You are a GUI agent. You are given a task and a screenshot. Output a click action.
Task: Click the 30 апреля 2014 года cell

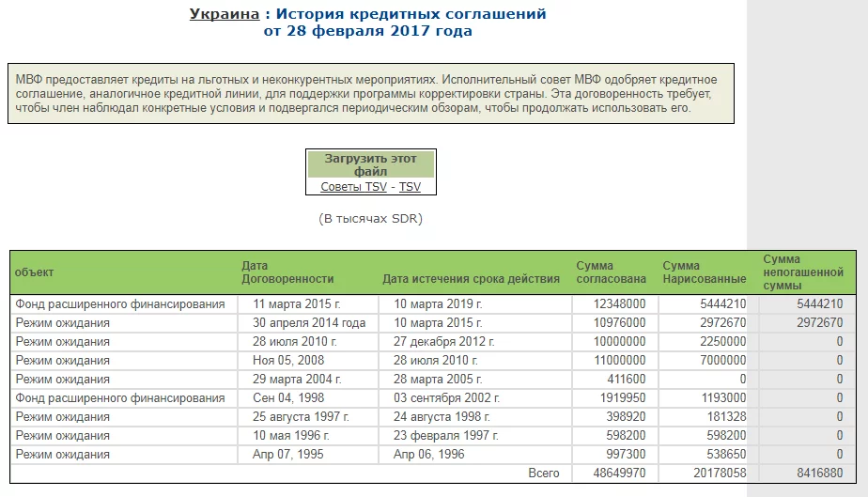point(308,322)
